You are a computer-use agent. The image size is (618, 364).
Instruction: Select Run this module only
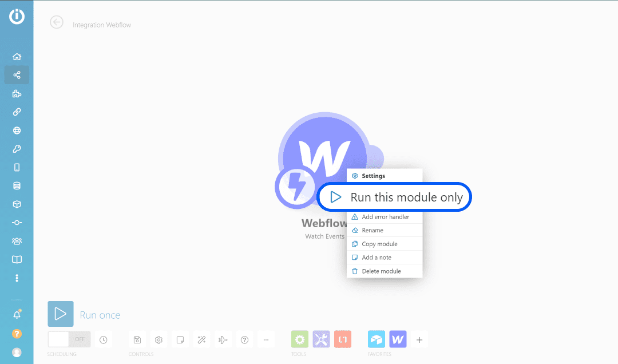[394, 197]
